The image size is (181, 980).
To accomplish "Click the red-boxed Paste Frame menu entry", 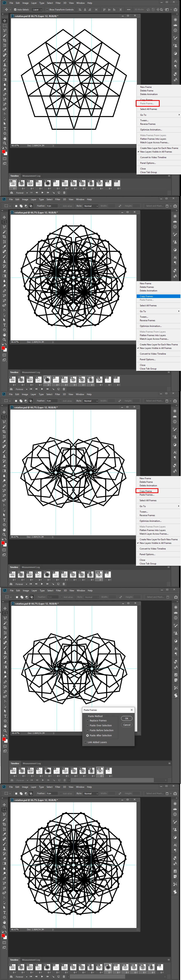I will [147, 103].
